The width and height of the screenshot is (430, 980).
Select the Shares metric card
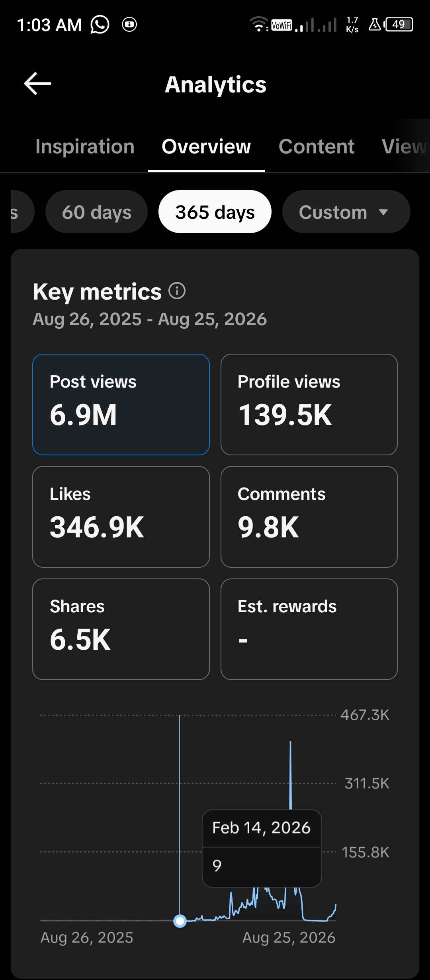[121, 629]
